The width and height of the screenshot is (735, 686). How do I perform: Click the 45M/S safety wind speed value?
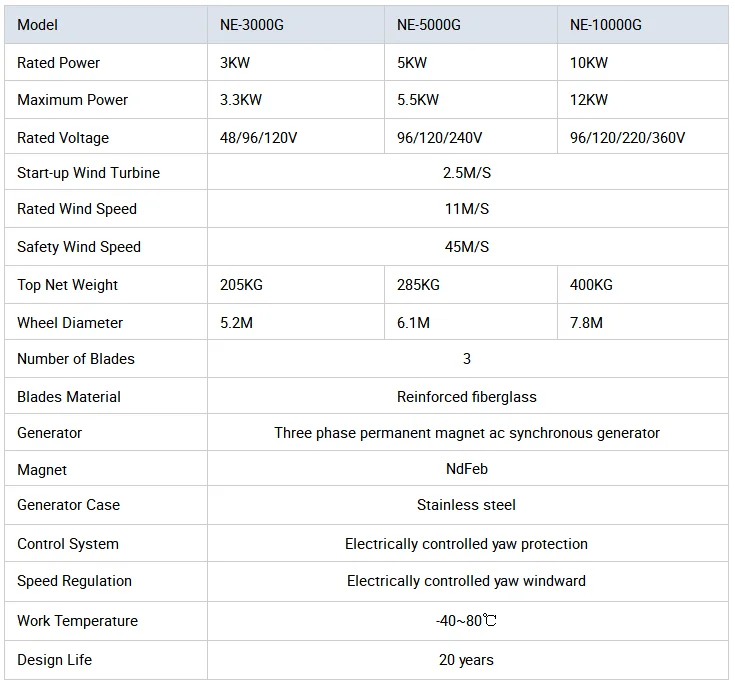pyautogui.click(x=467, y=247)
